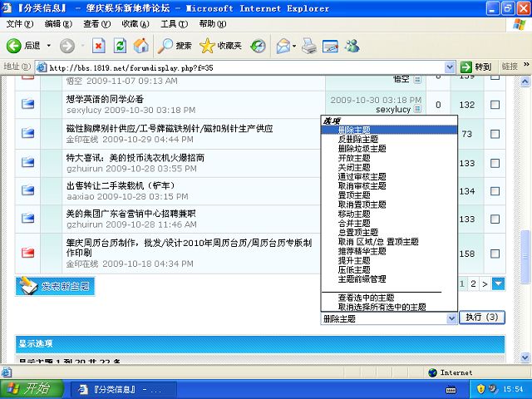Click the Stop loading toolbar icon
Screen dimensions: 532x399
tap(98, 46)
